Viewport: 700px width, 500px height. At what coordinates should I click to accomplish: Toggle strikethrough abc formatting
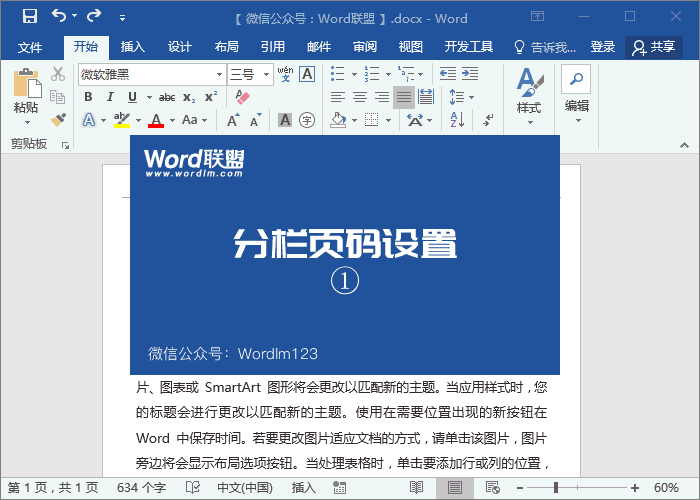click(167, 97)
